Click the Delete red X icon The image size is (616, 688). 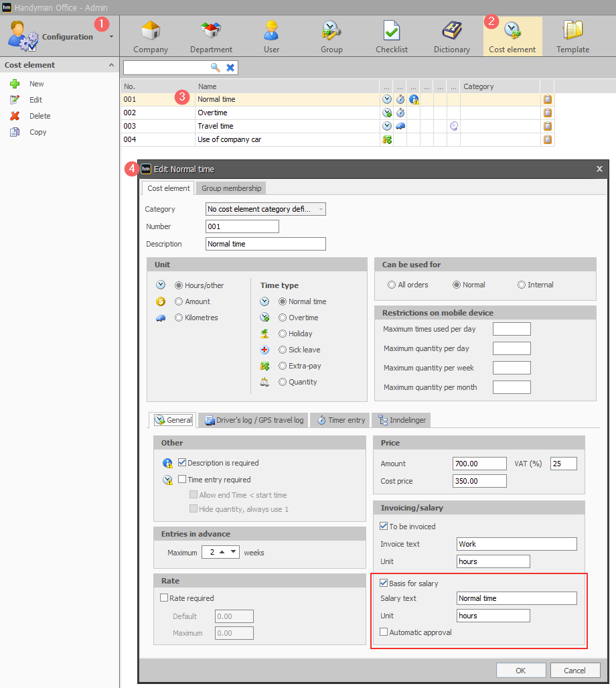tap(15, 116)
